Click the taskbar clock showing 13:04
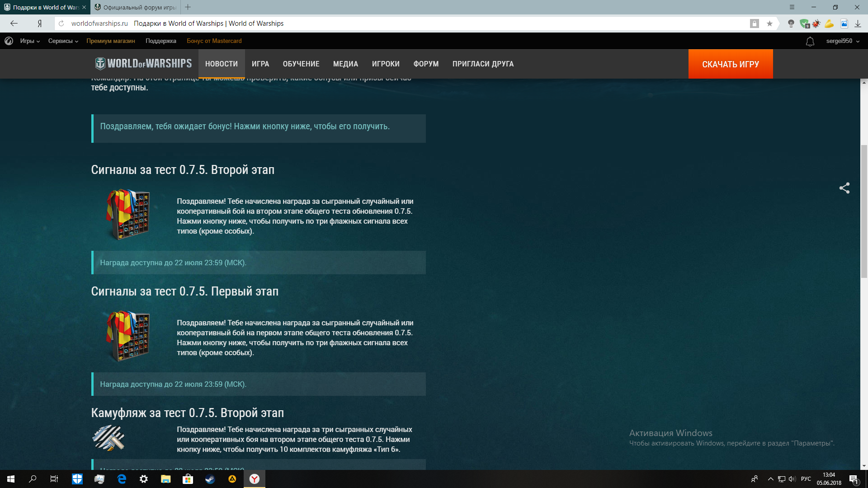This screenshot has width=868, height=488. (x=829, y=479)
